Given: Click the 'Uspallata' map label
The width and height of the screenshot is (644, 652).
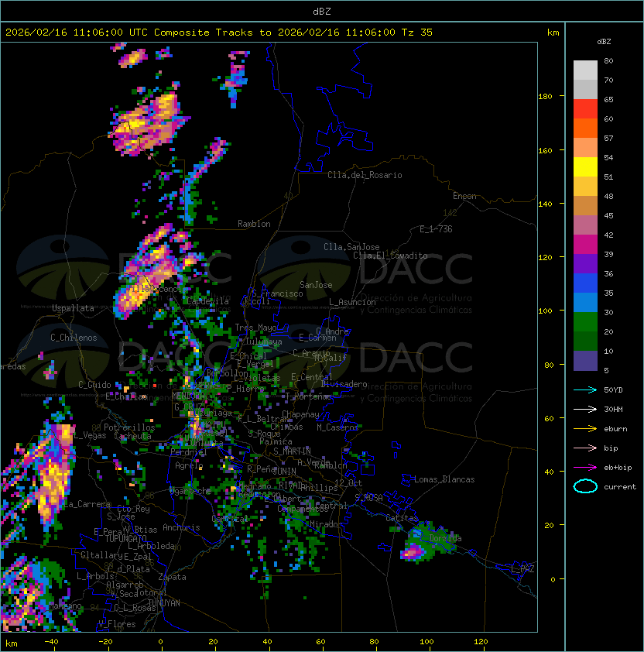Looking at the screenshot, I should (73, 308).
